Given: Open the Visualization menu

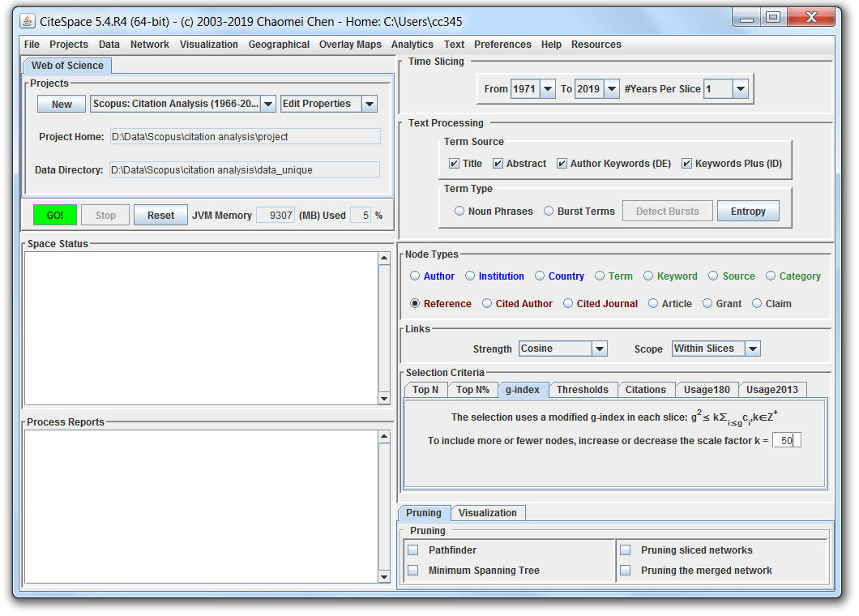Looking at the screenshot, I should click(x=209, y=45).
